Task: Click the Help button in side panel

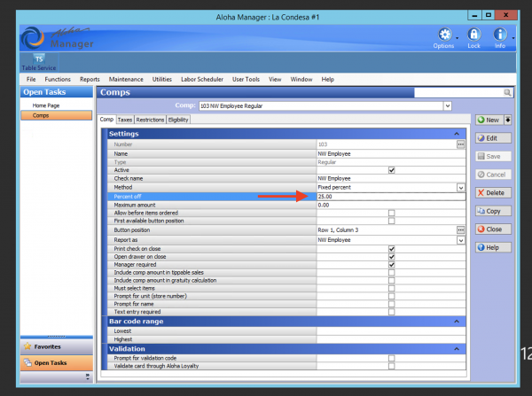Action: click(x=493, y=247)
